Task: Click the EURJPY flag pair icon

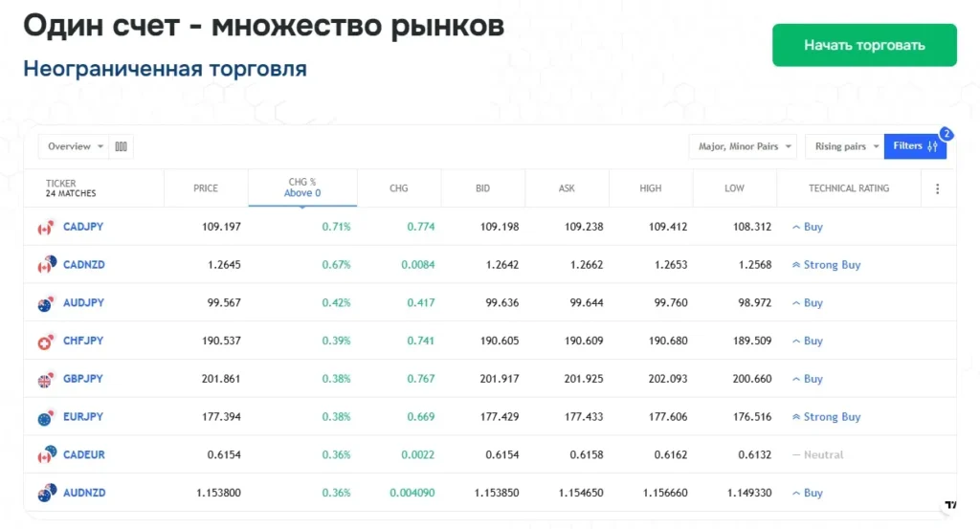Action: [45, 418]
